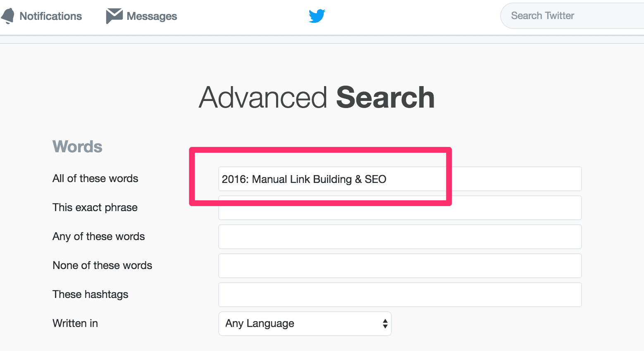Select the Any of these words field
644x351 pixels.
(400, 237)
